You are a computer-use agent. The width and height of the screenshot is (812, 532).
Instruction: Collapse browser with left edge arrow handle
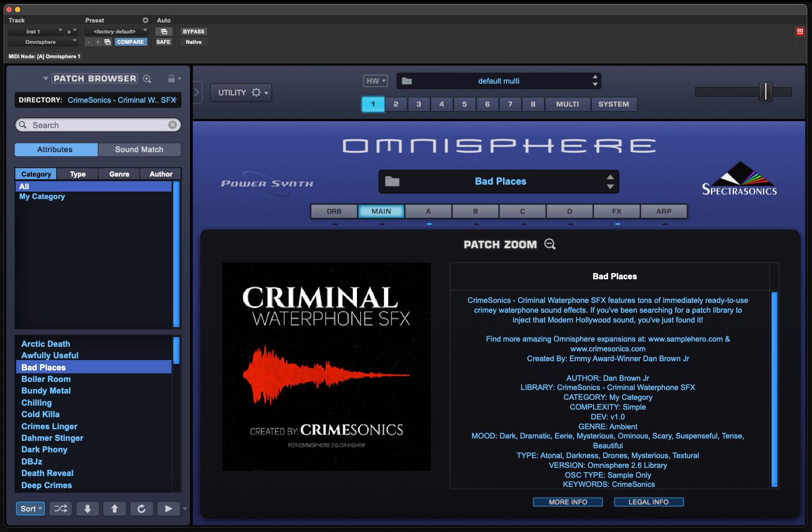pyautogui.click(x=197, y=92)
